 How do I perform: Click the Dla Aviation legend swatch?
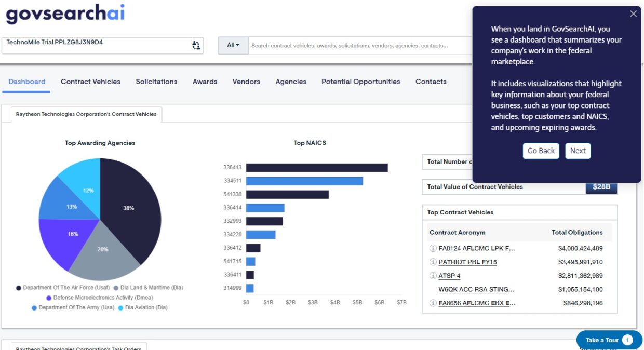121,308
